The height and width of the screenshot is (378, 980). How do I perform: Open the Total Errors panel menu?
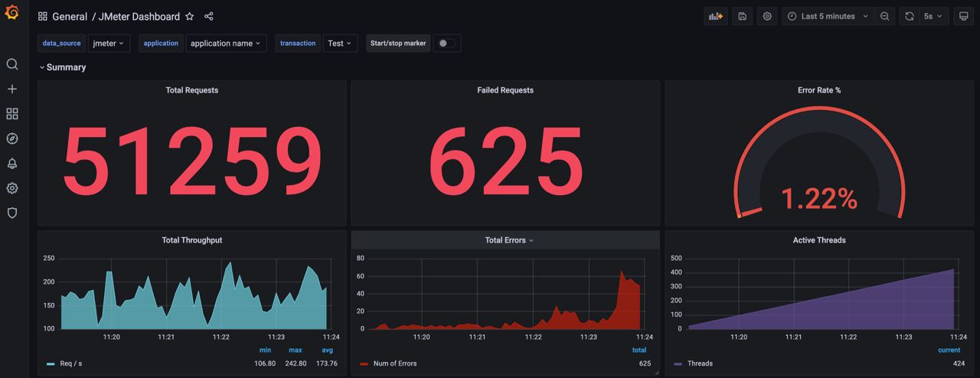click(509, 240)
